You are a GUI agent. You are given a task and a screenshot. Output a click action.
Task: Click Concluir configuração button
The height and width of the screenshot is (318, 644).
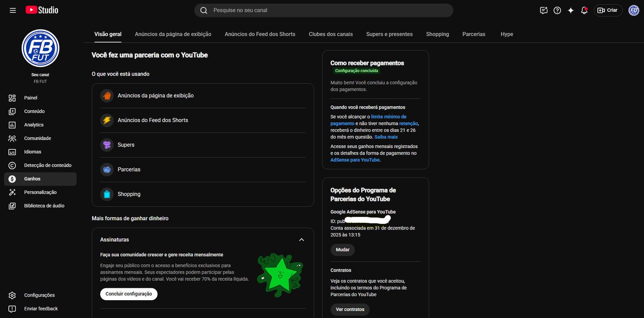tap(129, 294)
